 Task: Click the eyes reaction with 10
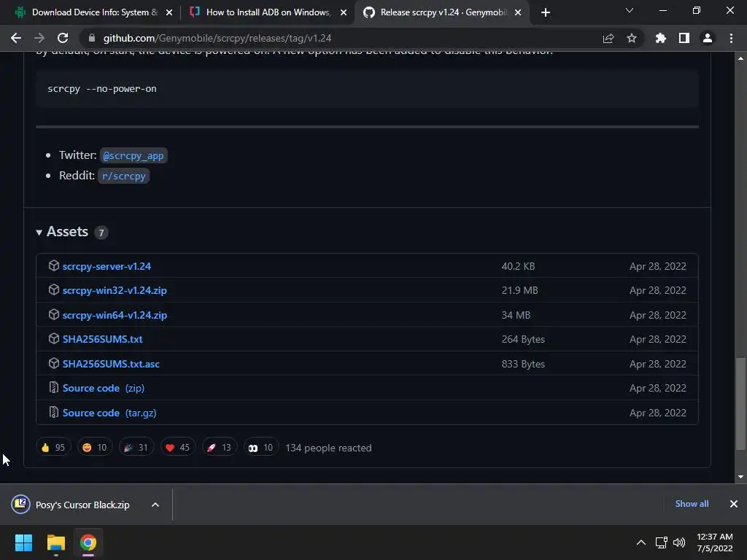(260, 448)
